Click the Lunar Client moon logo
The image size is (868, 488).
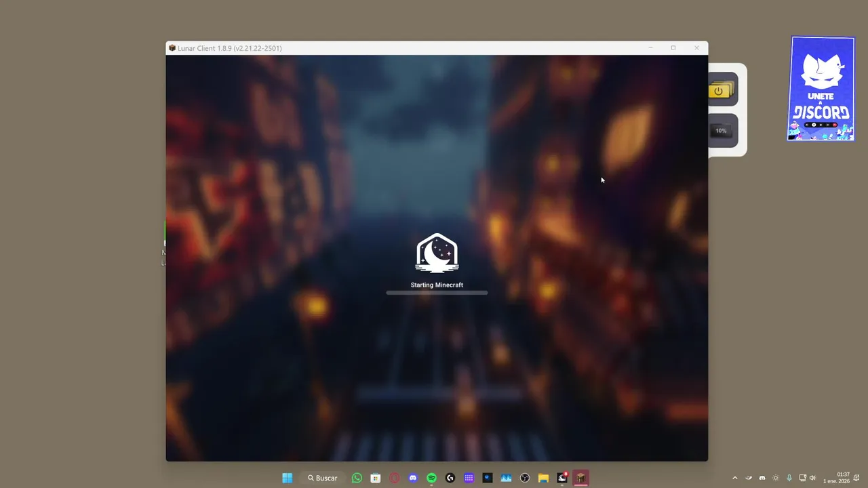tap(437, 253)
